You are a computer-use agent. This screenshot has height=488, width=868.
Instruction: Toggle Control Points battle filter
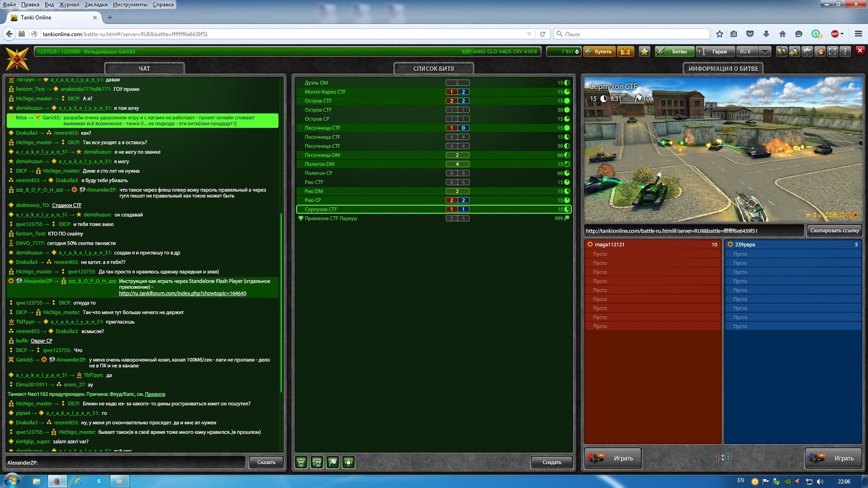tap(348, 462)
